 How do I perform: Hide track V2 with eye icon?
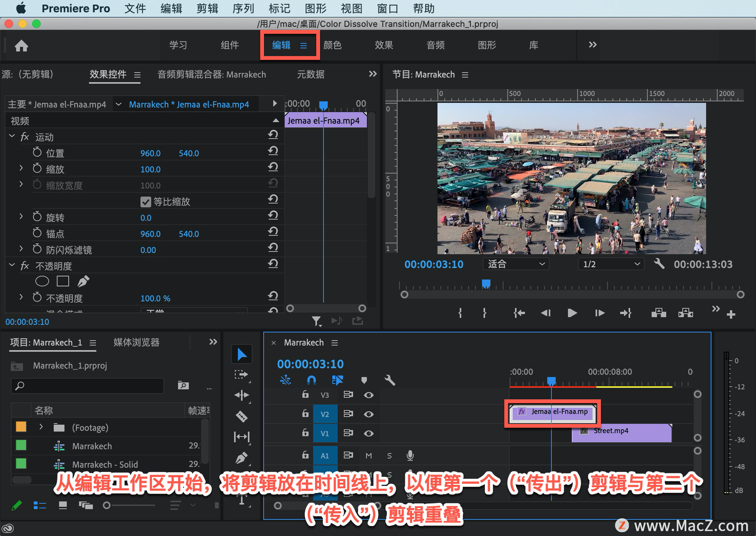[x=369, y=414]
